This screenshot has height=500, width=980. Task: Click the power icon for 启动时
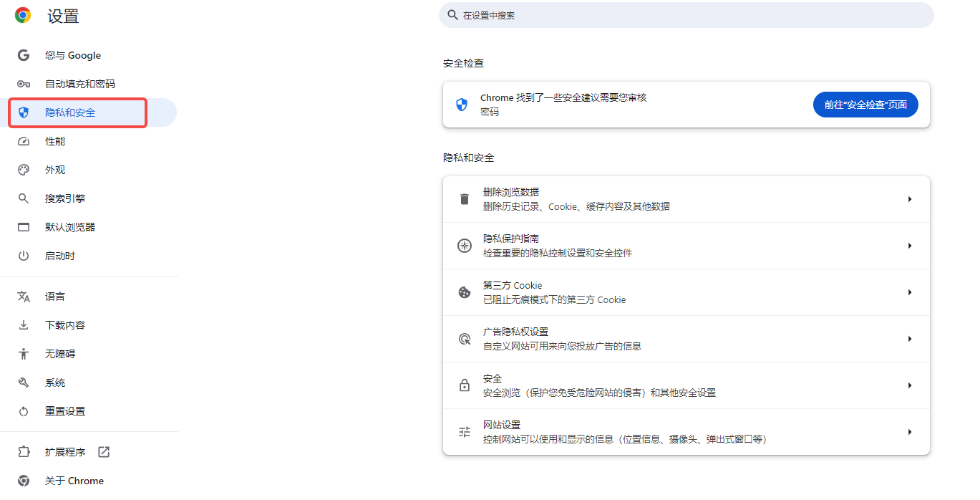(24, 256)
